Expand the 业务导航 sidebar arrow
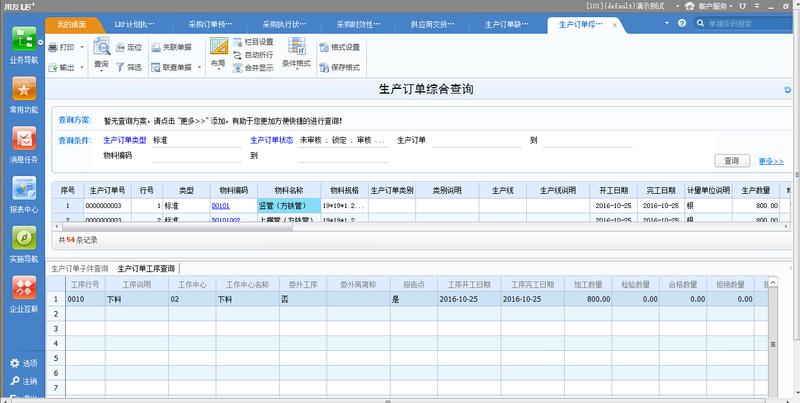 click(40, 43)
